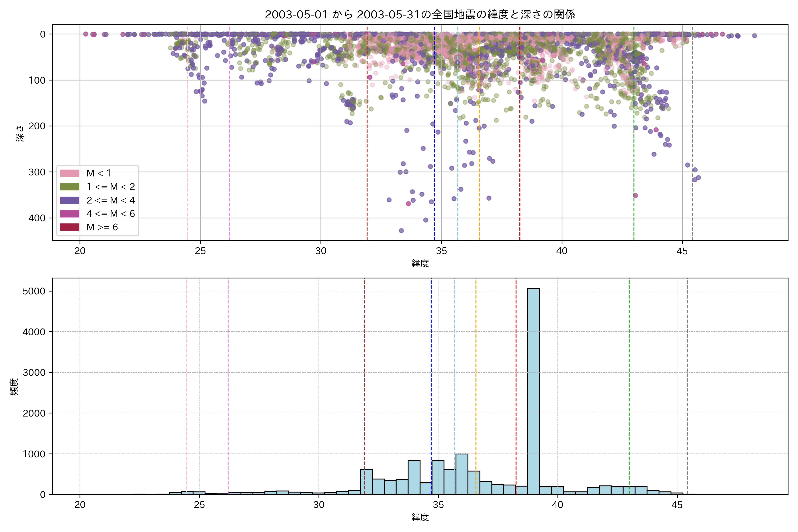The image size is (798, 532).
Task: Click the tallest histogram bar near latitude 39
Action: point(533,390)
